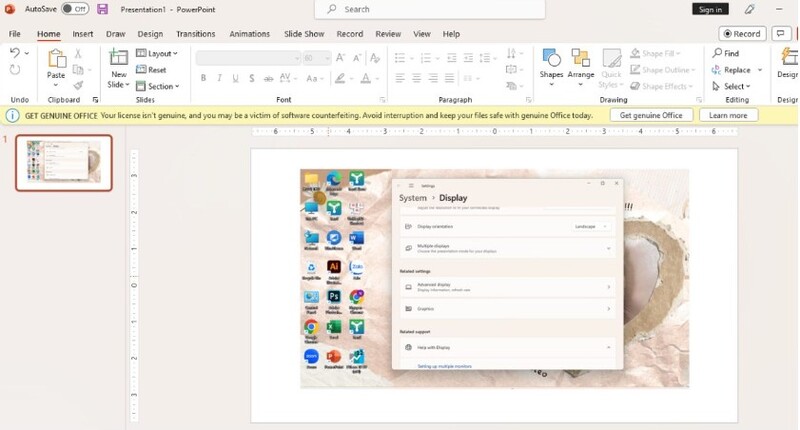Open the Arrange menu

click(581, 66)
